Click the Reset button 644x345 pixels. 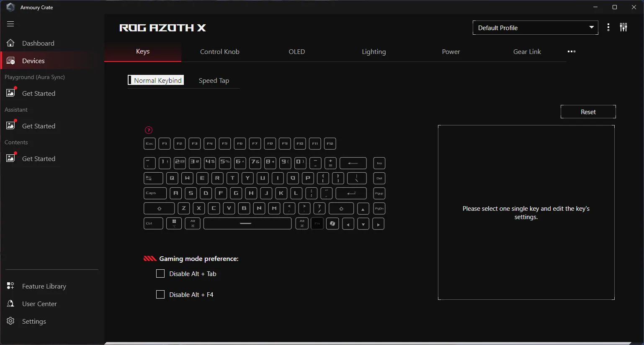point(588,112)
